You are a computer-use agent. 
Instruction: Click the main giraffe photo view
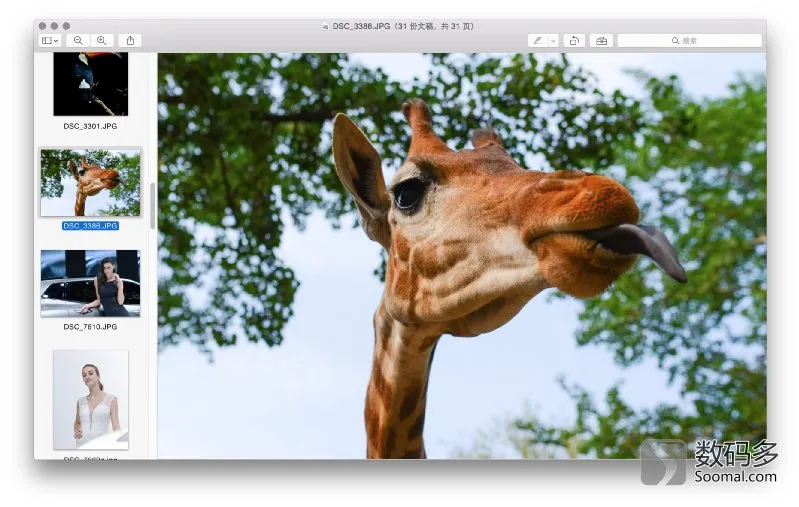[x=462, y=256]
